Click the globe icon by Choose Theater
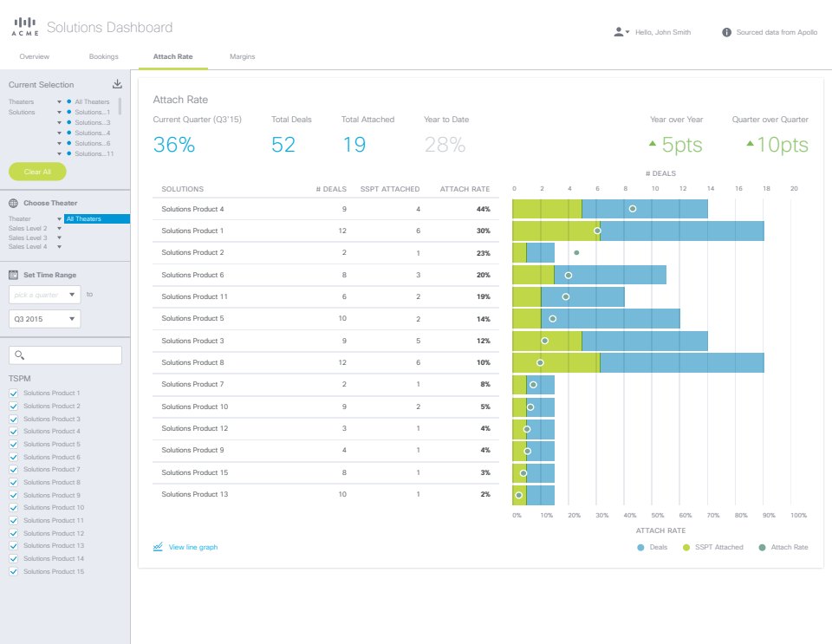This screenshot has height=644, width=832. point(13,203)
